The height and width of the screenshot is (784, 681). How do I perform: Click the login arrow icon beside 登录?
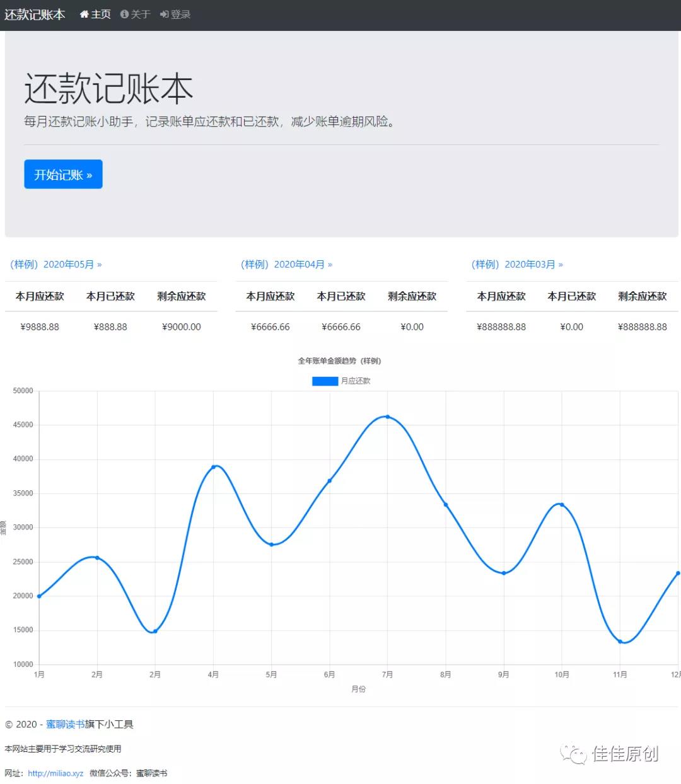coord(164,14)
